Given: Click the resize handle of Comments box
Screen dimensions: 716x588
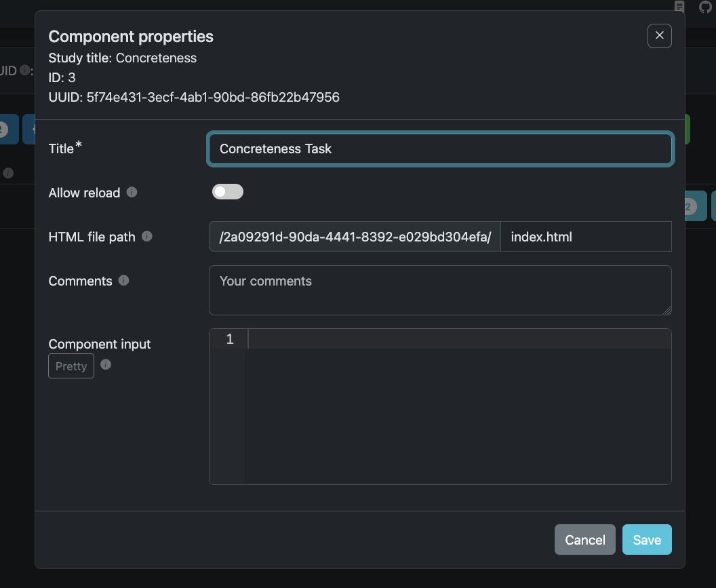Looking at the screenshot, I should coord(667,311).
